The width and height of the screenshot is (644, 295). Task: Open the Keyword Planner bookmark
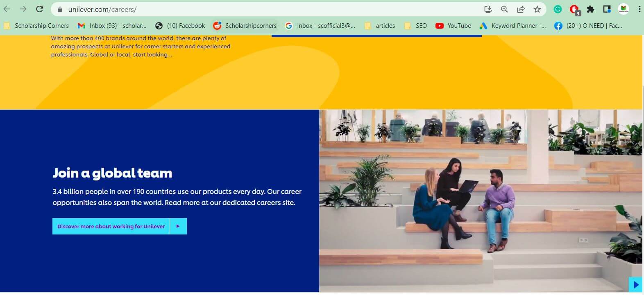513,26
